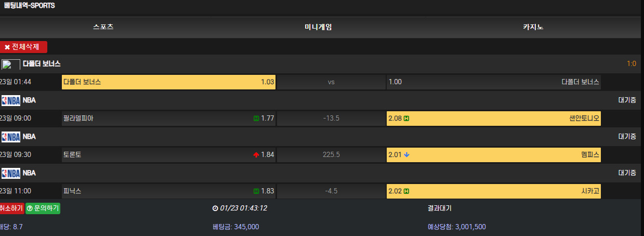
Task: Click the 전체삭제 delete-all button
Action: [24, 47]
